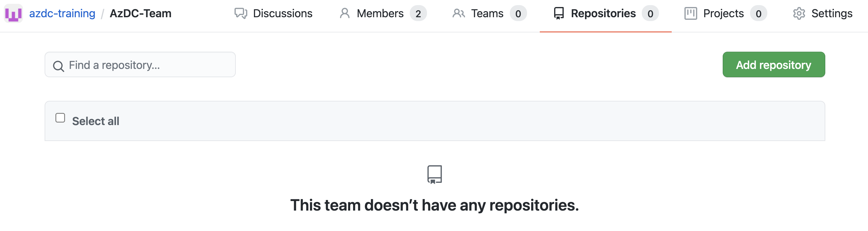Click the empty-state repository book icon
This screenshot has width=868, height=231.
[x=434, y=175]
